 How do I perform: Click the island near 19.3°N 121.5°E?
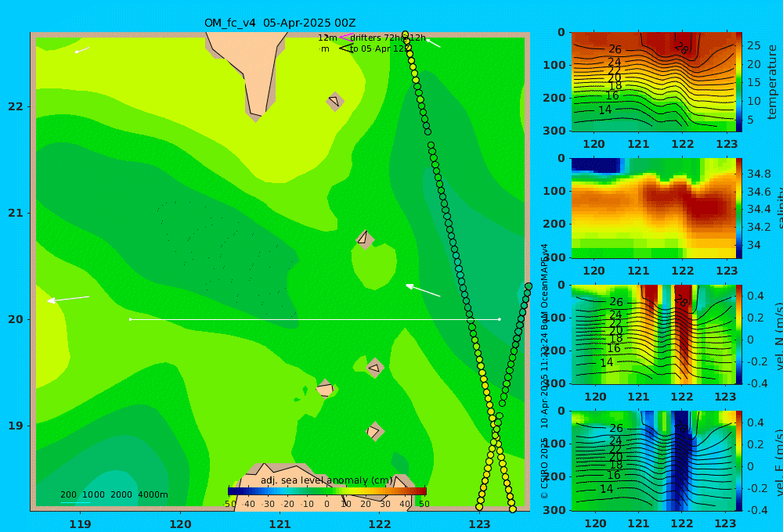325,389
